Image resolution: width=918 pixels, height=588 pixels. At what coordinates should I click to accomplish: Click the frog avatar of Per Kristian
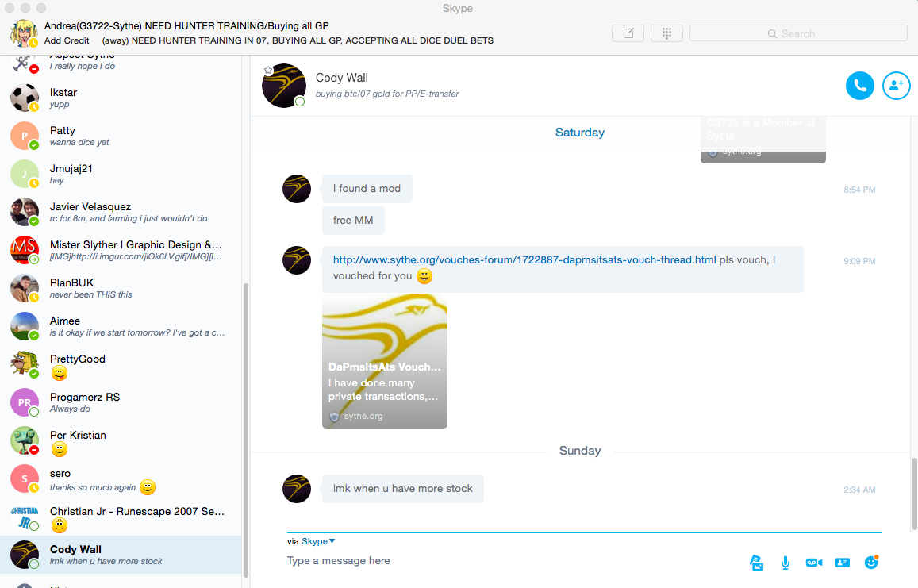tap(24, 440)
